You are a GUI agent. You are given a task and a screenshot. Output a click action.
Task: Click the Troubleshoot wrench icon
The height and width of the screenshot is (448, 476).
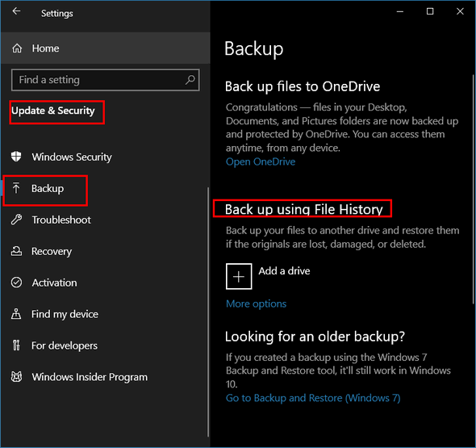(16, 220)
